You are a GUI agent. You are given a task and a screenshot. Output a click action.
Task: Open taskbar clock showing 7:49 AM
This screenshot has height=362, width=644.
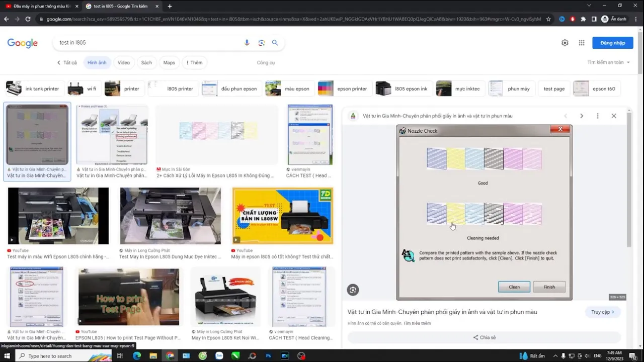tap(614, 356)
